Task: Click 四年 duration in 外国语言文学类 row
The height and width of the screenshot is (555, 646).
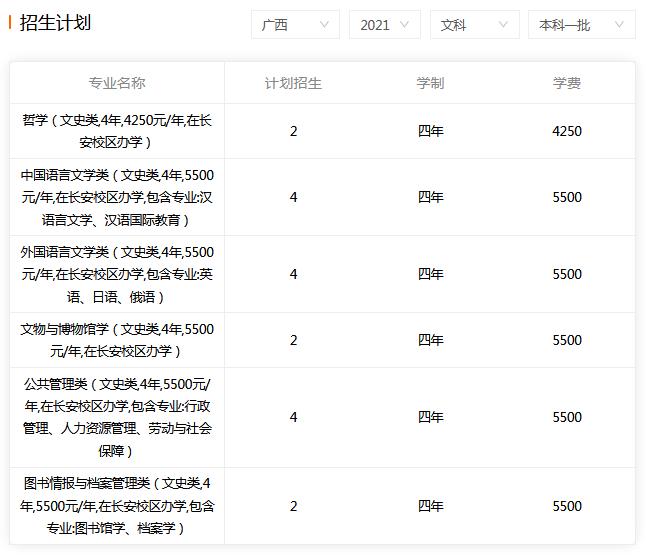Action: tap(431, 274)
